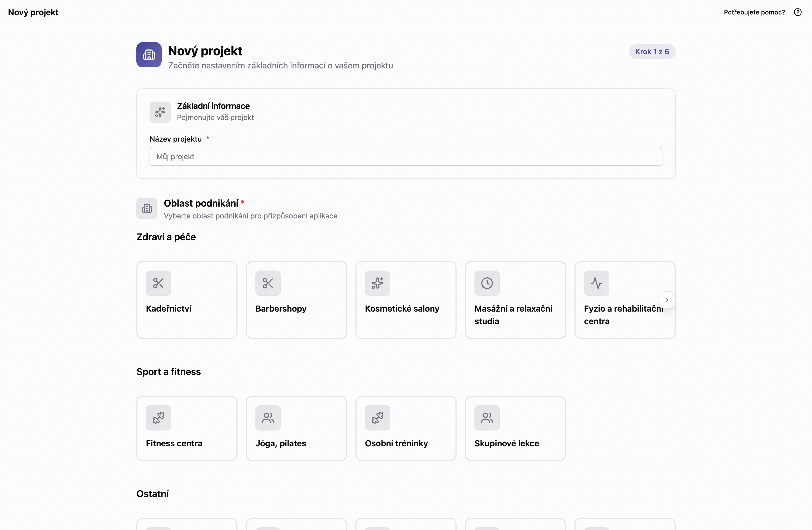Viewport: 812px width, 530px height.
Task: Select the Barbershopy business category
Action: pos(296,300)
